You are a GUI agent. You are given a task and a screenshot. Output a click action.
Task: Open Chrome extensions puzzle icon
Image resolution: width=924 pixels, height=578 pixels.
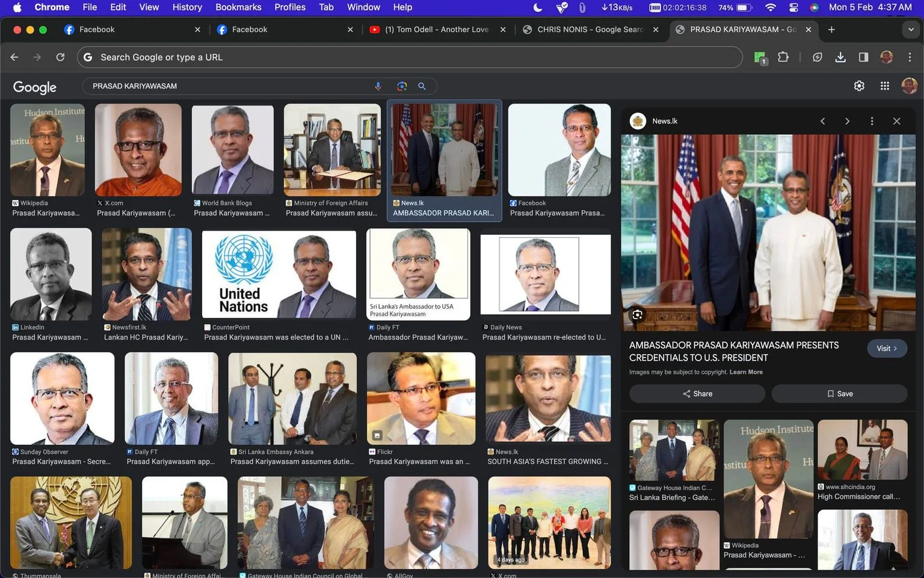[783, 57]
